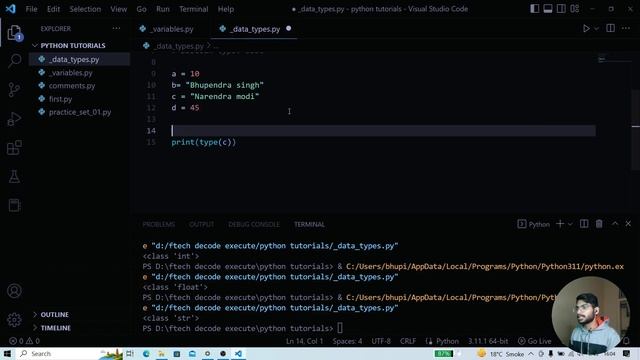The image size is (640, 360).
Task: Kill terminal with trash icon
Action: [x=599, y=224]
